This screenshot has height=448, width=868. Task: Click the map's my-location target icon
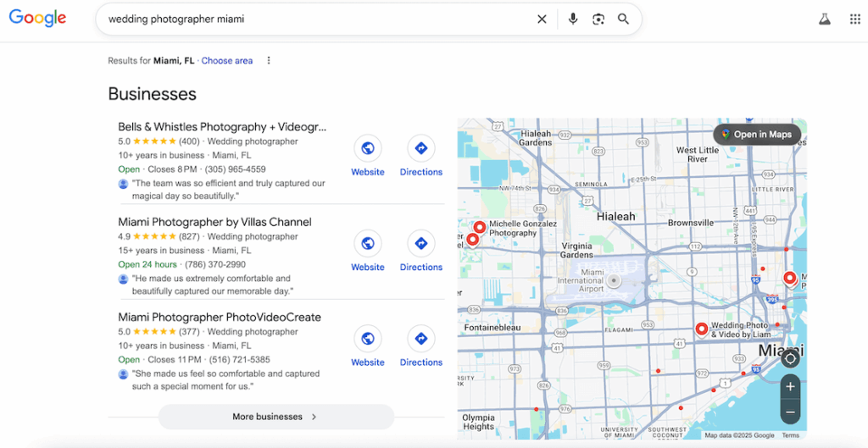tap(790, 359)
